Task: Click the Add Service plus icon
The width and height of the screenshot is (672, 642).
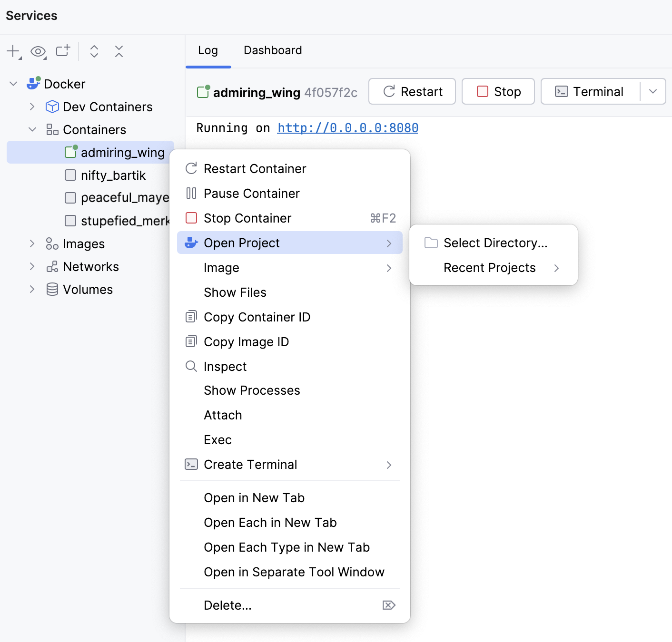Action: pos(13,51)
